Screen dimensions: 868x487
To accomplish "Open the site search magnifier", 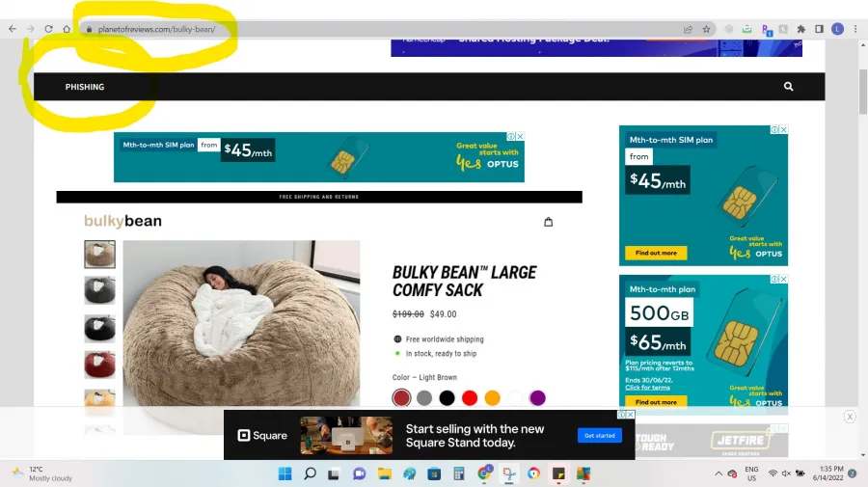I will point(788,87).
